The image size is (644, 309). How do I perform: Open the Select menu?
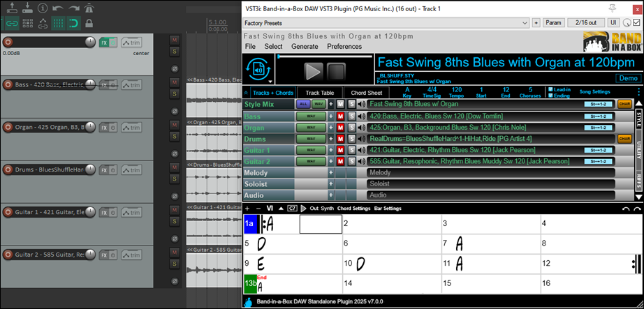[x=273, y=46]
